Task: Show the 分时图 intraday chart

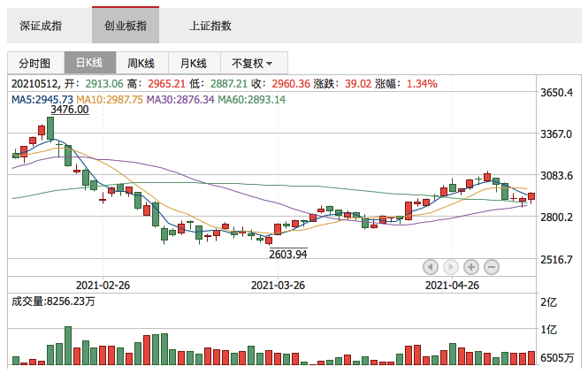Action: click(34, 63)
